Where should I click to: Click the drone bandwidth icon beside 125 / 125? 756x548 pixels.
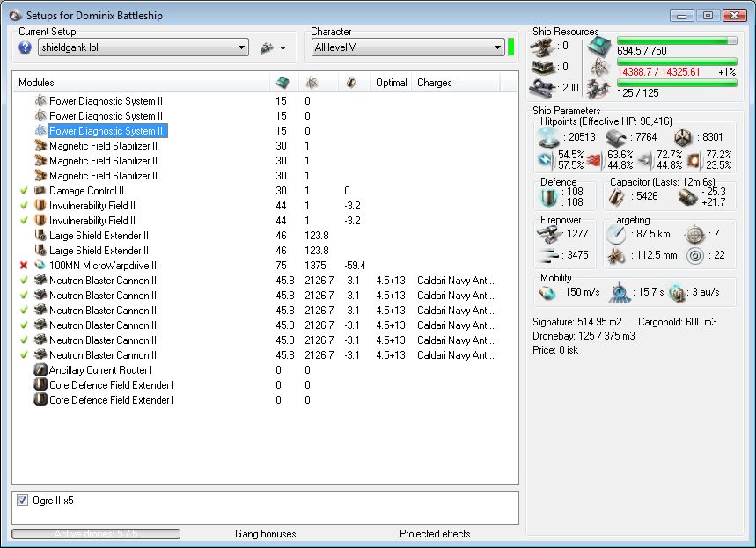[x=598, y=88]
